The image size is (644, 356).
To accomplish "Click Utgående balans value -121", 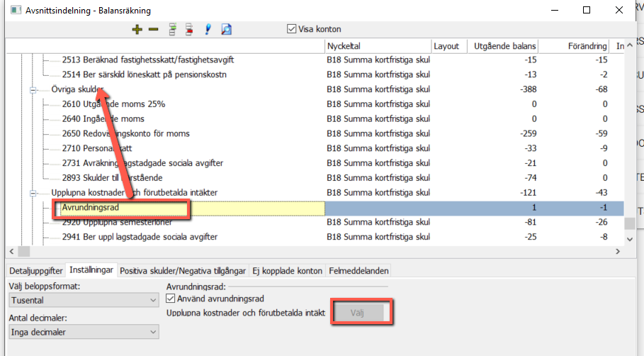I will tap(529, 193).
